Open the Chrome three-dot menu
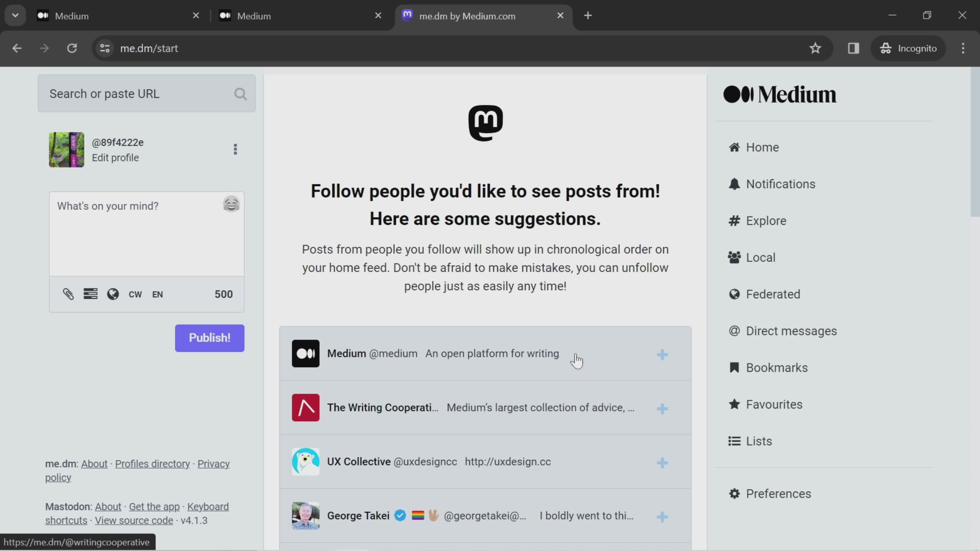This screenshot has height=551, width=980. [x=963, y=48]
